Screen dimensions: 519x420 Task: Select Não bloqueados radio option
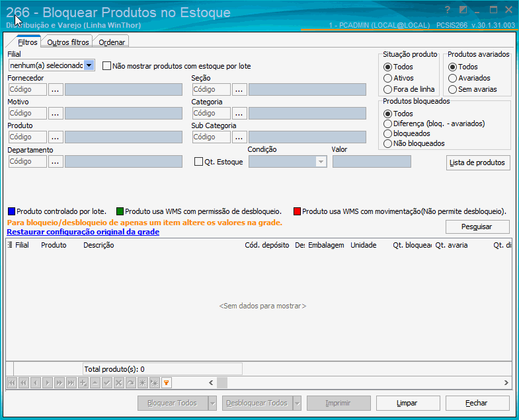pos(387,144)
